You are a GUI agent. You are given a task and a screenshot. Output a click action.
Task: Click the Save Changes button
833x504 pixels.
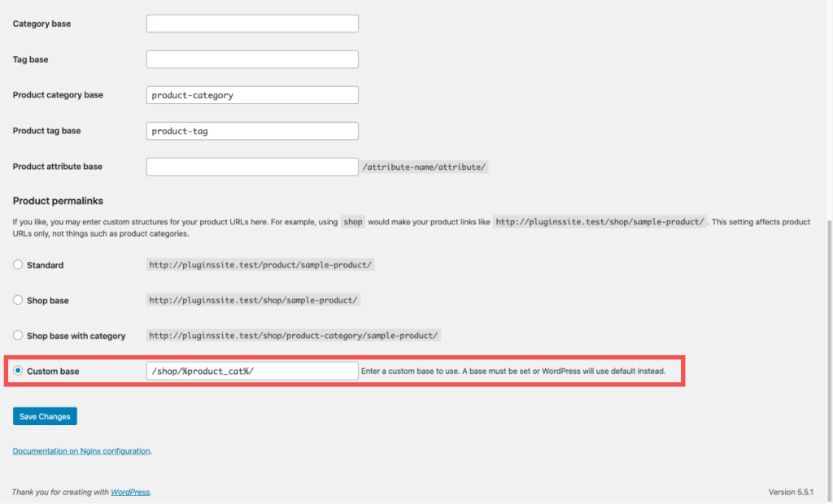point(44,415)
